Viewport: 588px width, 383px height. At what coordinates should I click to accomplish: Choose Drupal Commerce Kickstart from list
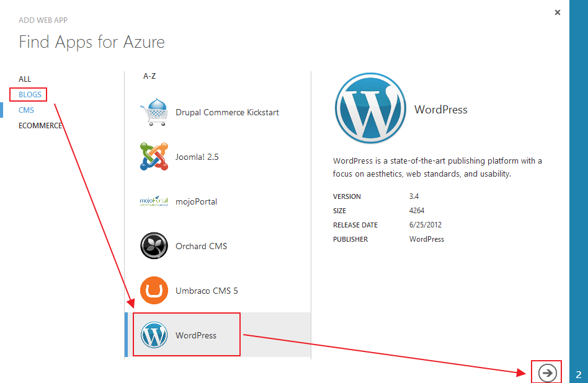227,112
